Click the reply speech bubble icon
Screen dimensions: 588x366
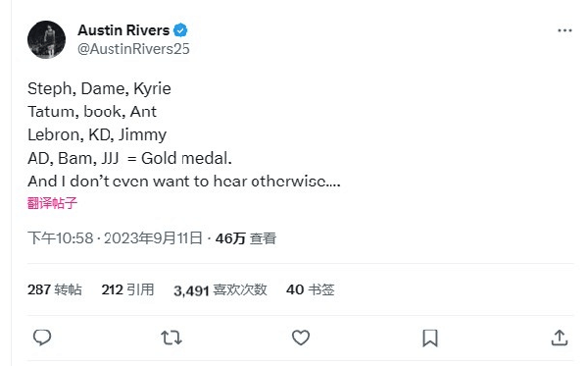[42, 338]
